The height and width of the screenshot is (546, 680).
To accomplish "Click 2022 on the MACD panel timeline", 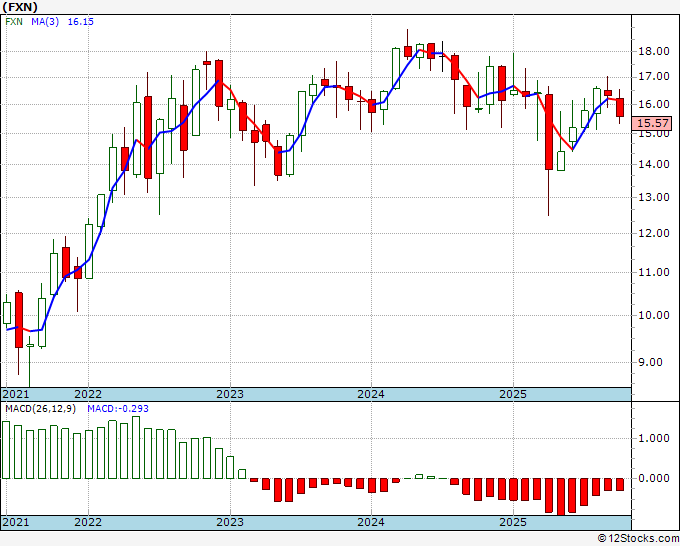I will pos(88,522).
